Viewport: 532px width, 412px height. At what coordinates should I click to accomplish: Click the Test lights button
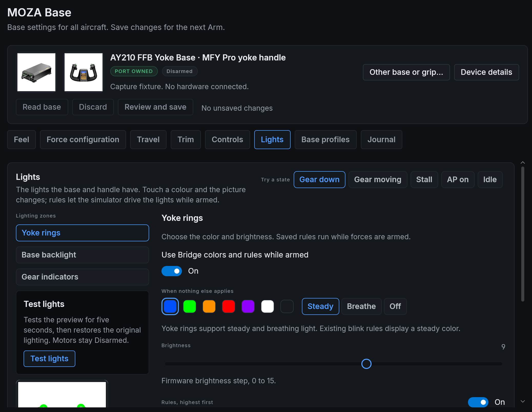[49, 359]
